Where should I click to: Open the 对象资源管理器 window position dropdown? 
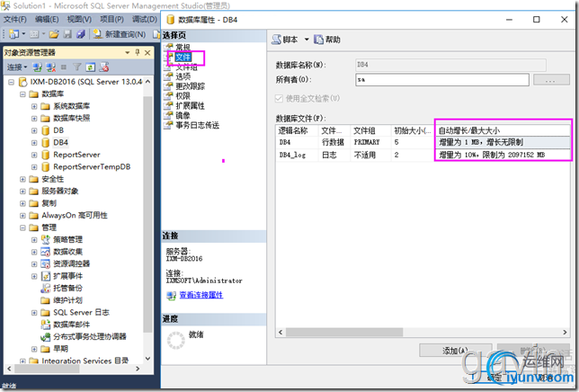(128, 53)
